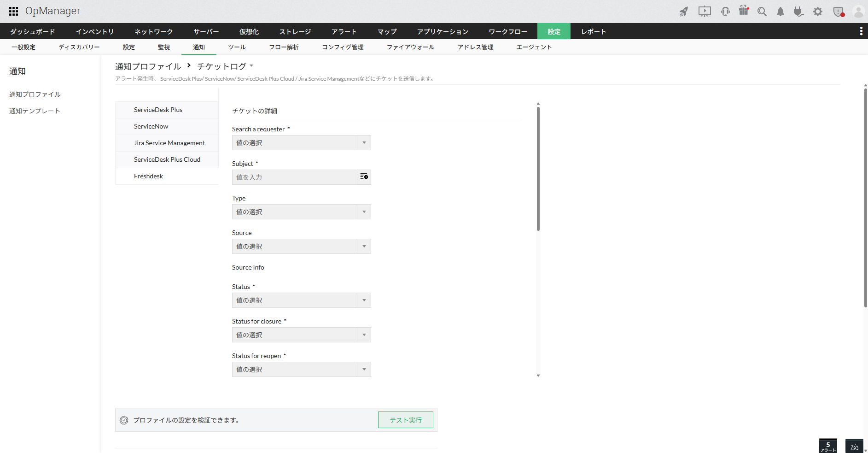
Task: Open the demo video player icon
Action: pyautogui.click(x=705, y=11)
